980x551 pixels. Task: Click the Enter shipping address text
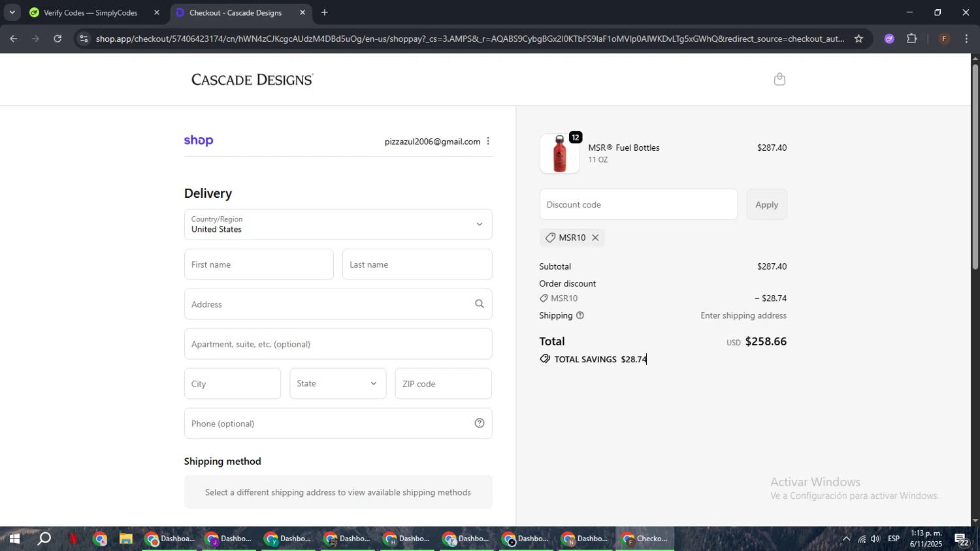(x=743, y=315)
